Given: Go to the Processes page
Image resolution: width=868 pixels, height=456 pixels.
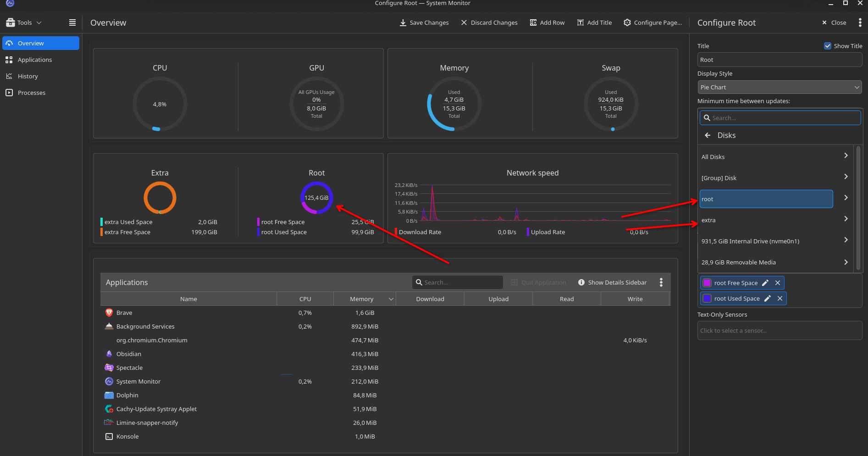Looking at the screenshot, I should pyautogui.click(x=41, y=93).
